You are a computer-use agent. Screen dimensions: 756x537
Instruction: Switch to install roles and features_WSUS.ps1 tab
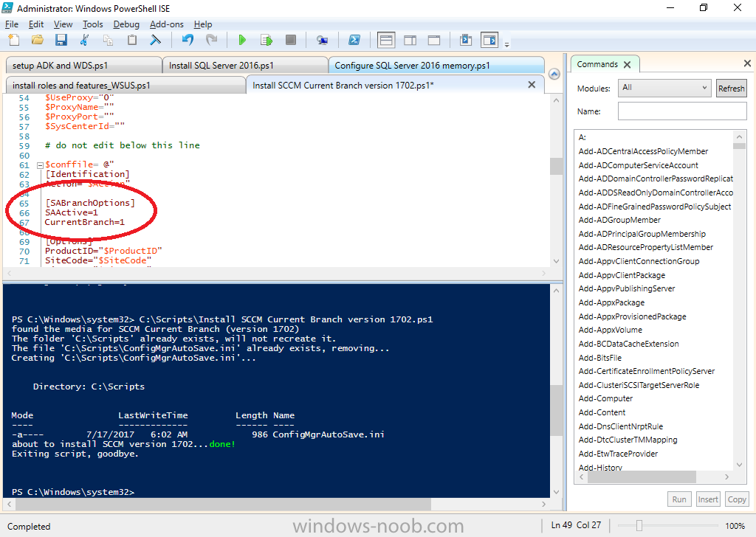[x=125, y=86]
